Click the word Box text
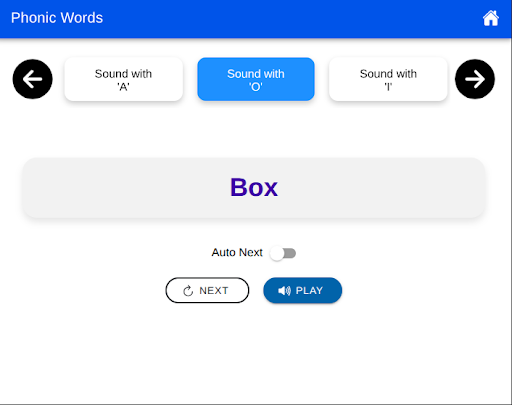 [x=254, y=187]
